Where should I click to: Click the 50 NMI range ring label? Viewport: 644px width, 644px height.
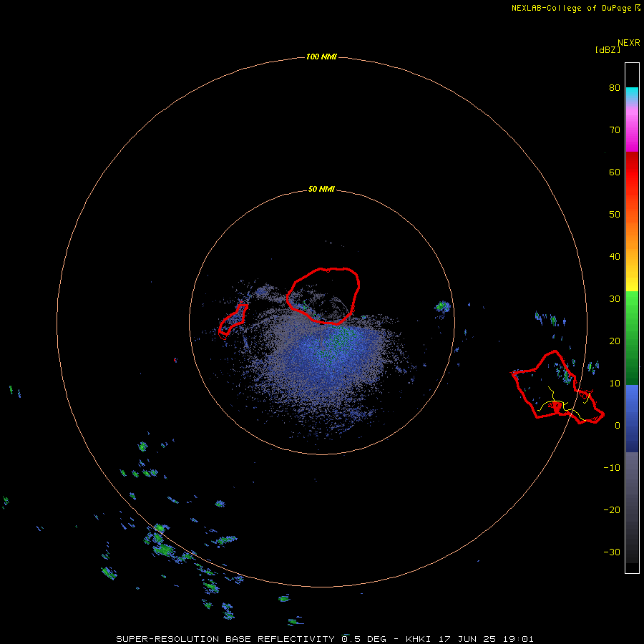tap(321, 190)
